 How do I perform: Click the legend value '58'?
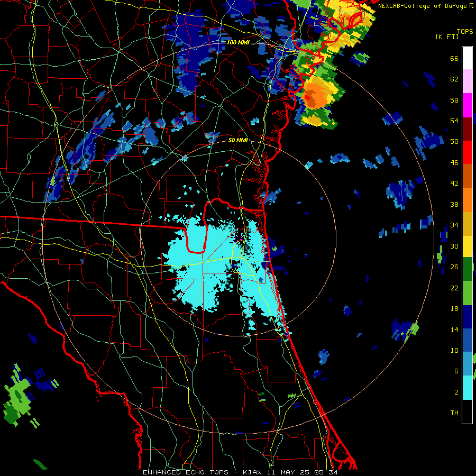pyautogui.click(x=454, y=100)
